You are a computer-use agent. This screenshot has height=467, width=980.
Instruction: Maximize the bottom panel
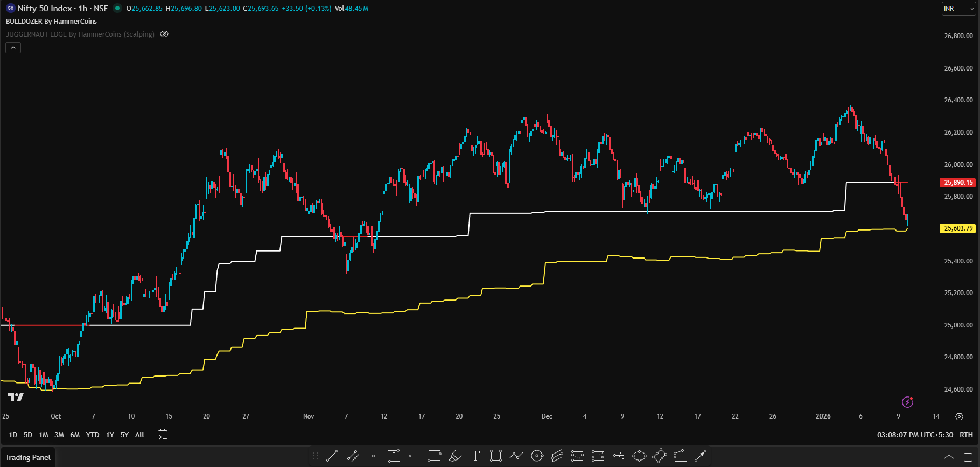coord(968,457)
